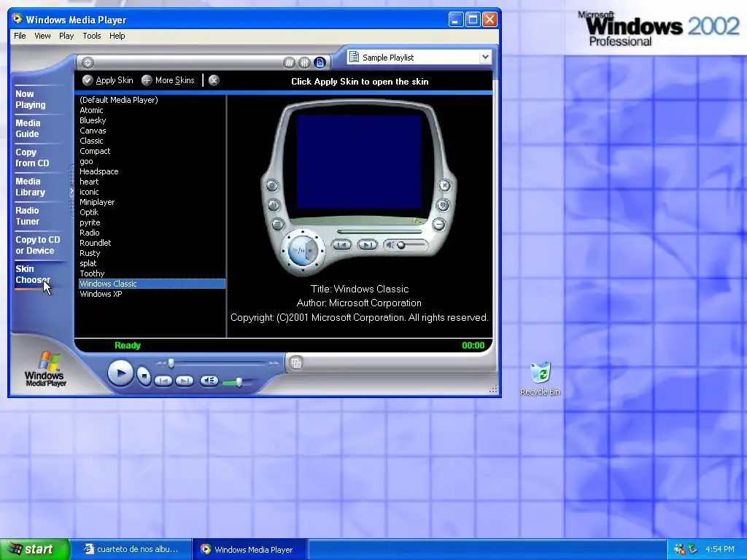The image size is (747, 560).
Task: Switch to cuarteto de nos taskbar window
Action: point(132,549)
